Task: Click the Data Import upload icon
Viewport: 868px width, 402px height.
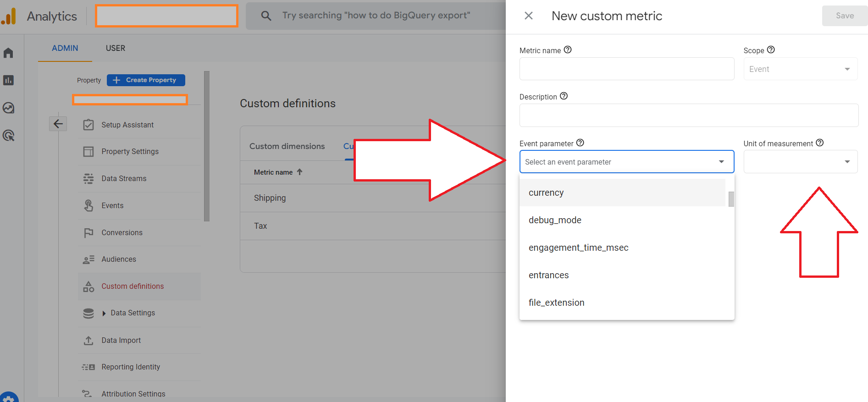Action: pyautogui.click(x=88, y=340)
